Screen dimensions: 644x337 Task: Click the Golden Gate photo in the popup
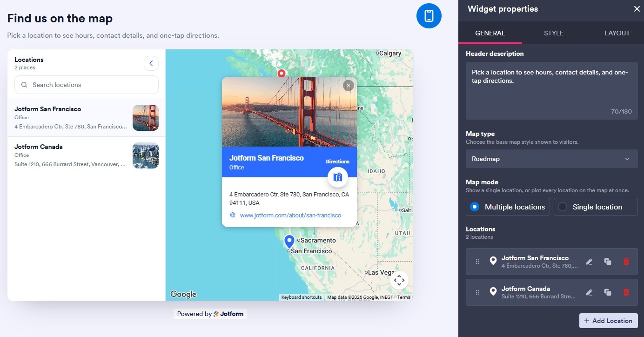point(289,112)
